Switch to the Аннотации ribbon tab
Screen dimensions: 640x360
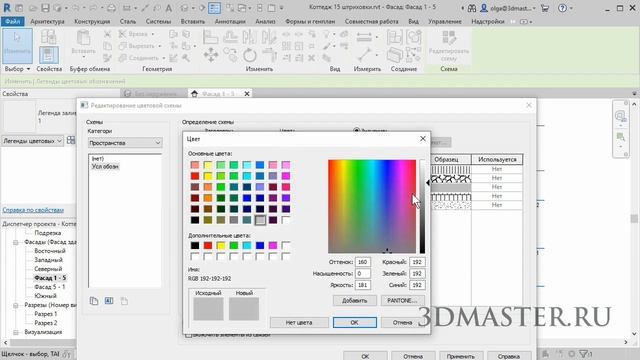click(230, 21)
